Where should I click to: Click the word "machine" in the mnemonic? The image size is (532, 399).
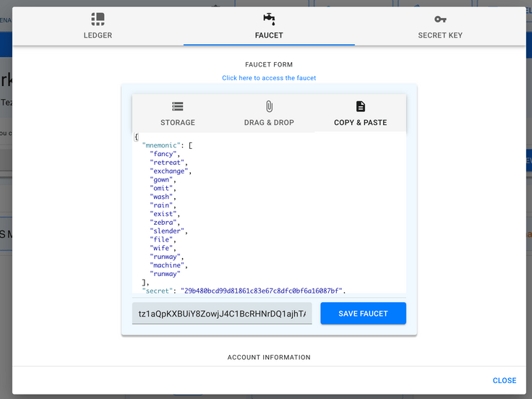[x=167, y=265]
